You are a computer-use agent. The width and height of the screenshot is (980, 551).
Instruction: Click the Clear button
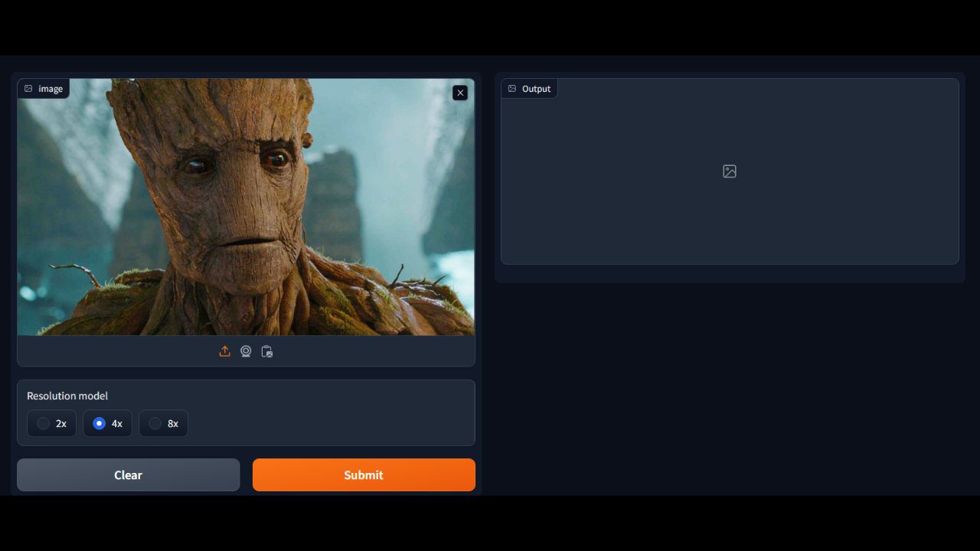[x=129, y=474]
